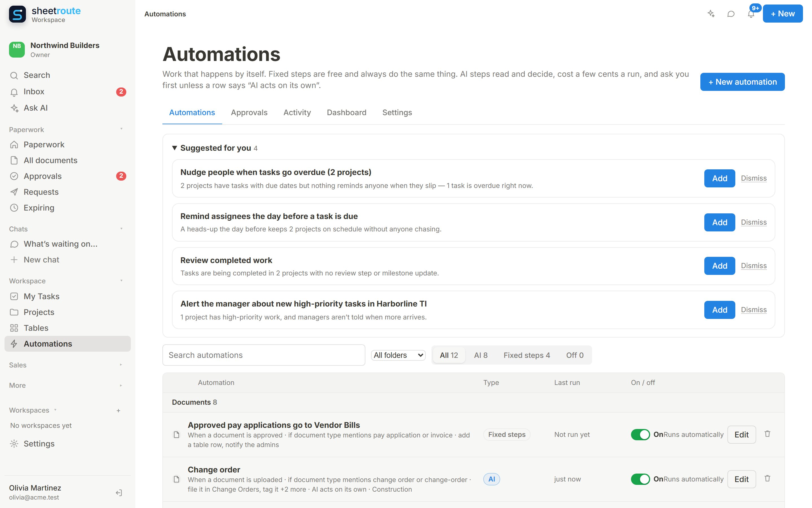
Task: Delete Approved pay applications automation
Action: [x=767, y=434]
